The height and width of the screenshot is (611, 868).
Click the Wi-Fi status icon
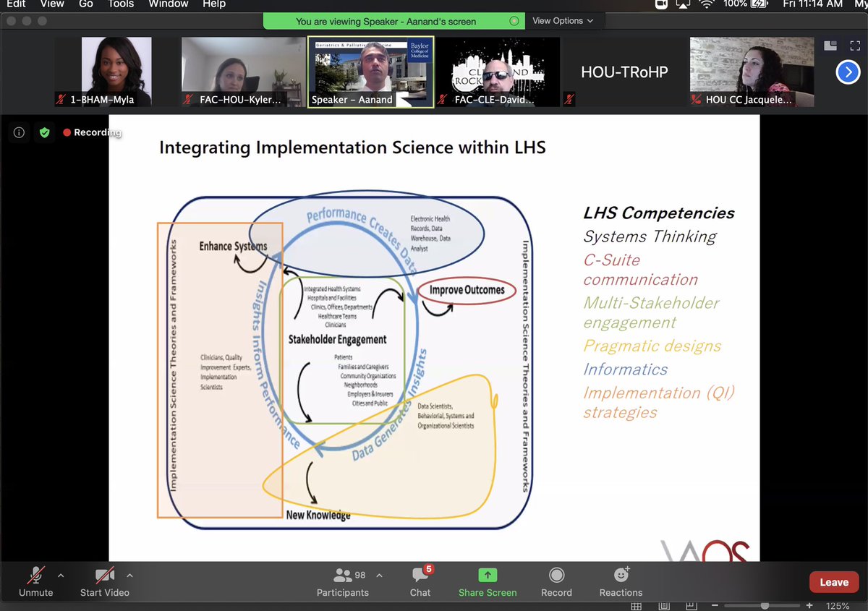click(x=707, y=4)
